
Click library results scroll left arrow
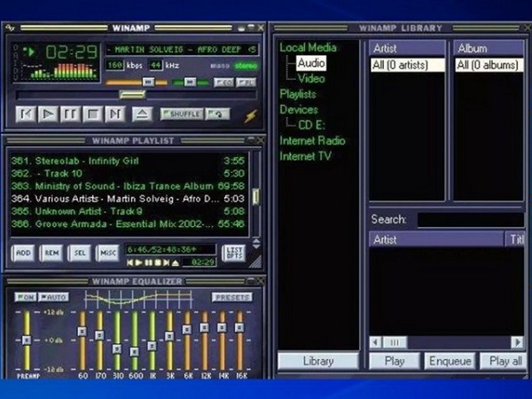tap(375, 342)
